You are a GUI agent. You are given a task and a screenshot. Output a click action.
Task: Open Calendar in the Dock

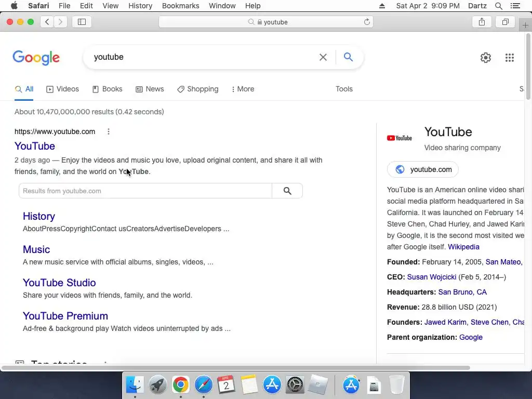(226, 385)
